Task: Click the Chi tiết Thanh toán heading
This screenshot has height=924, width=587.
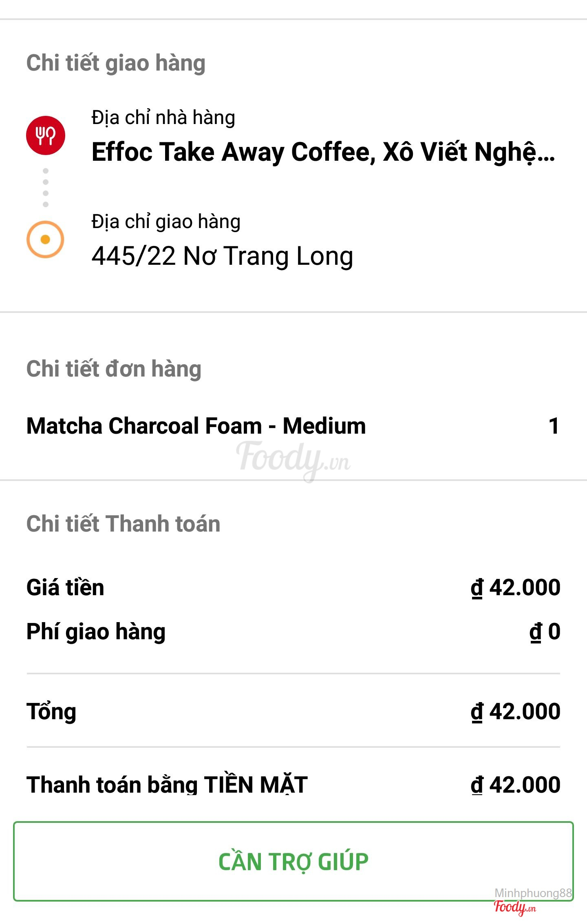Action: click(123, 524)
